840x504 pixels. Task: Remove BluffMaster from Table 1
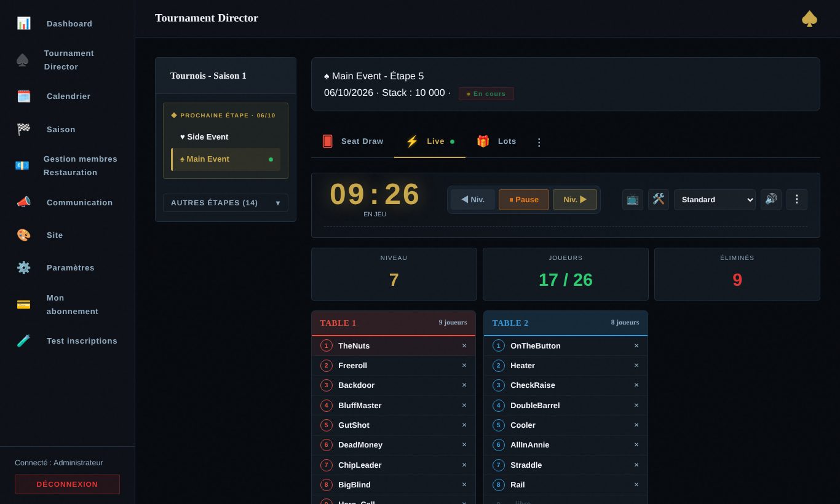click(464, 405)
